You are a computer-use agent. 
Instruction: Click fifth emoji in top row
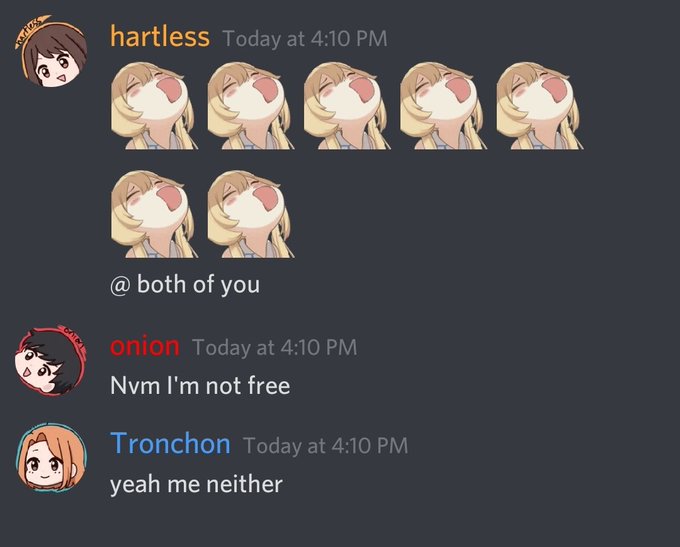point(540,105)
